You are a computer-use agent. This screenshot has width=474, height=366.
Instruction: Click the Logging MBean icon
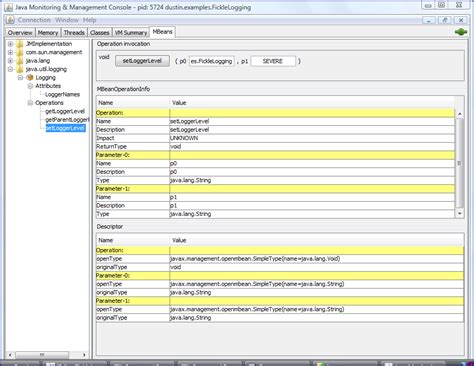[x=30, y=77]
